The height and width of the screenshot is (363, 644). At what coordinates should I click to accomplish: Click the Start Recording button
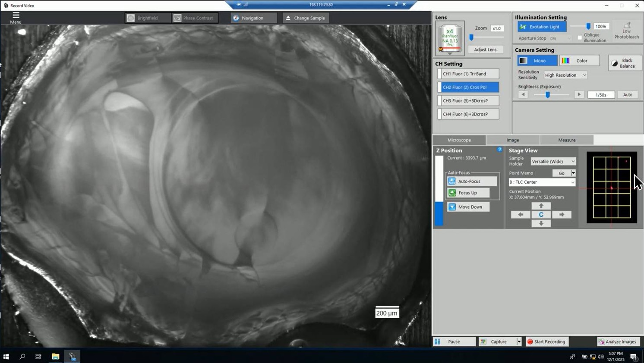click(x=546, y=341)
